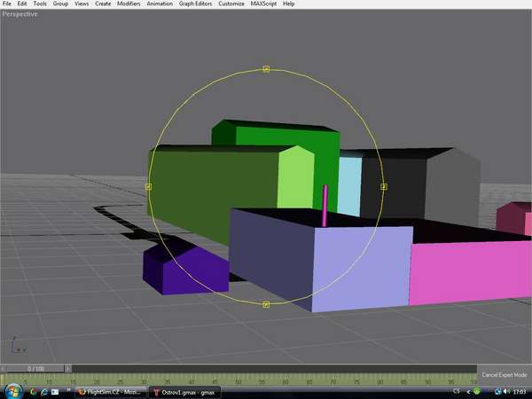The width and height of the screenshot is (532, 399).
Task: Click frame 50 on the timeline ruler
Action: click(239, 381)
